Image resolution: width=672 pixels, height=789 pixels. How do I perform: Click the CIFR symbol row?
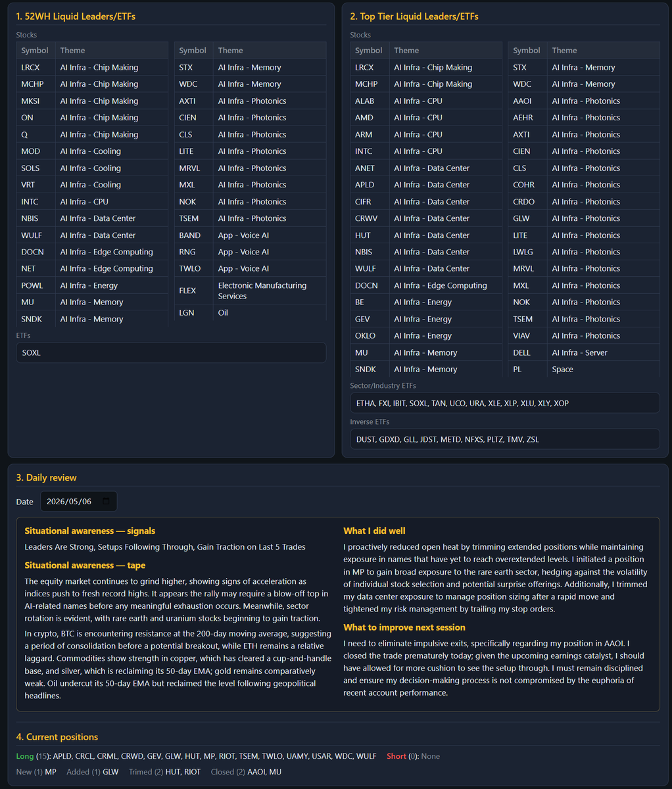[x=427, y=202]
